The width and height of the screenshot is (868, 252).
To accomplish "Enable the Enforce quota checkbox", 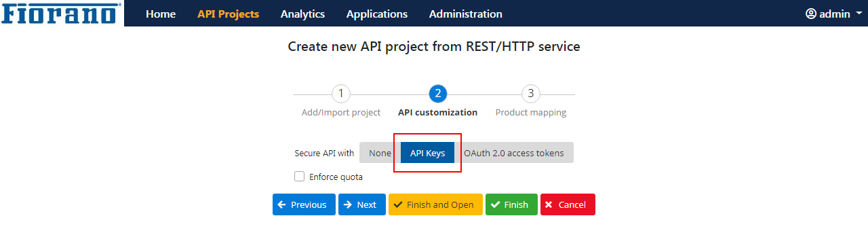I will click(x=300, y=177).
